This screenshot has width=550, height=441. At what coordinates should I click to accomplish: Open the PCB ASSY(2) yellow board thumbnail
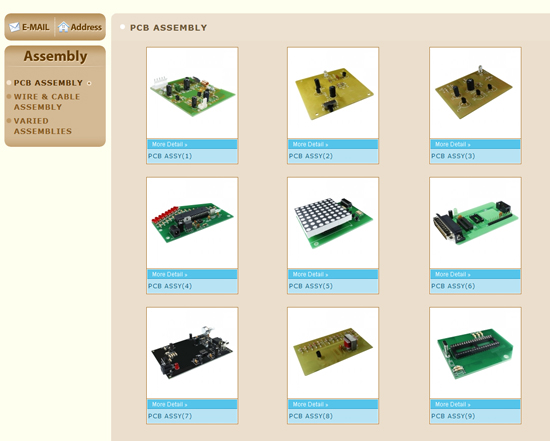click(333, 93)
